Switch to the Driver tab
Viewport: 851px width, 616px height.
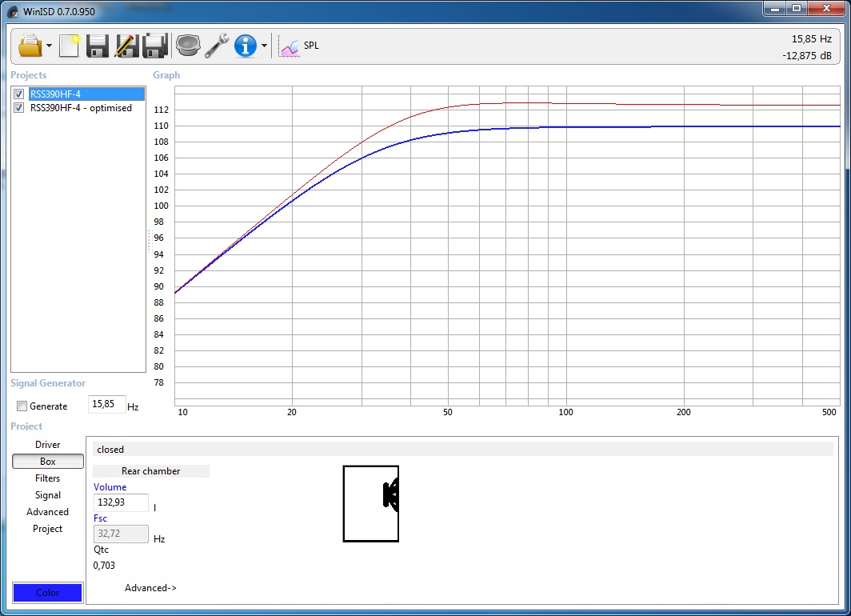click(48, 445)
